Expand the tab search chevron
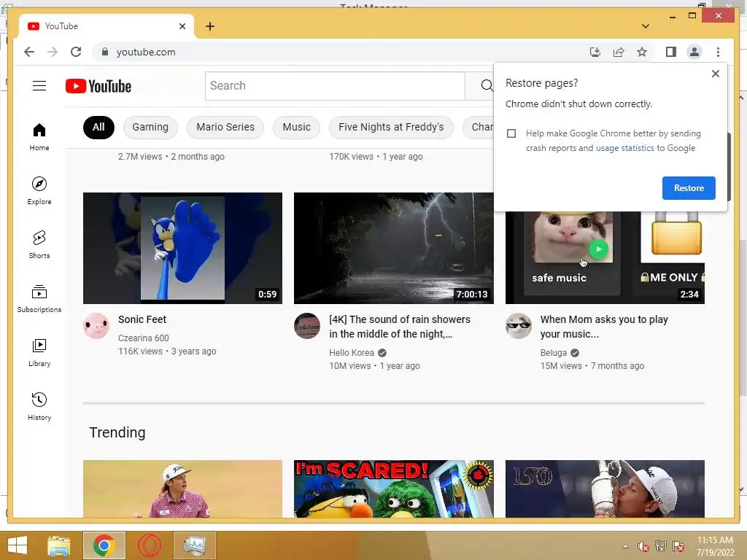 tap(645, 26)
